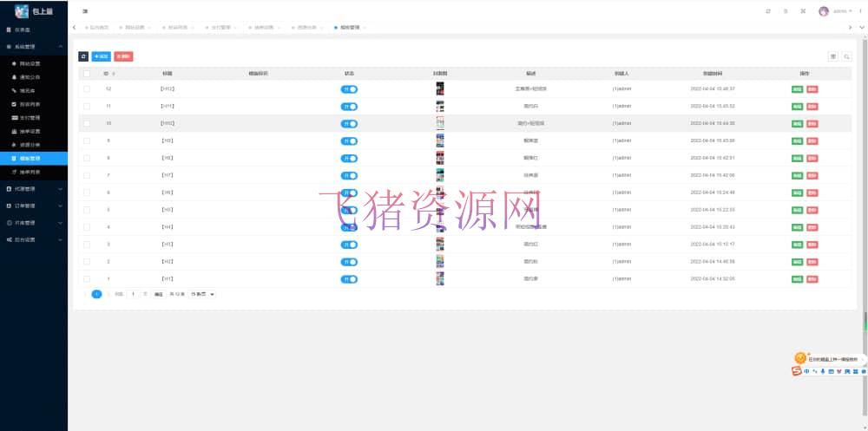
Task: Select the highlighted 模板管理 sidebar item
Action: [34, 158]
